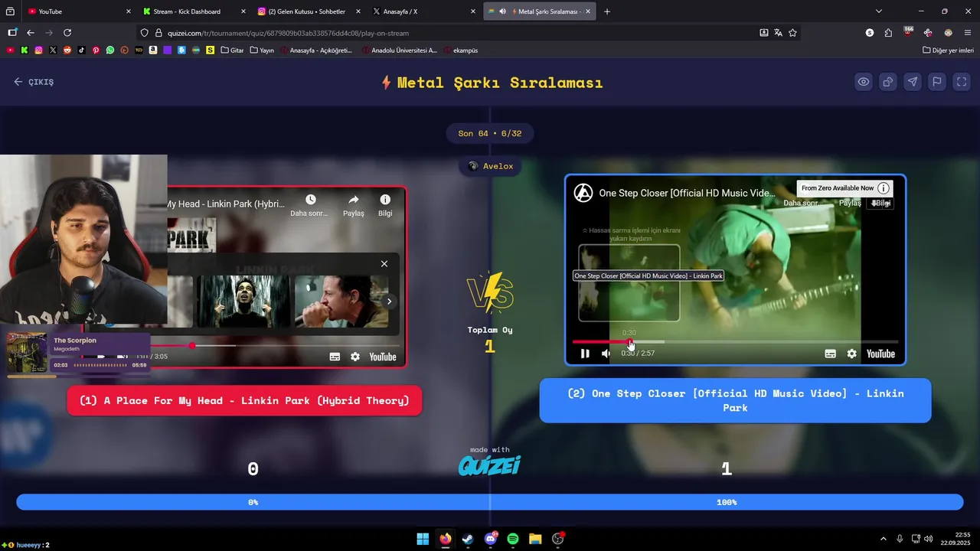
Task: Switch to Gelen Kutusu • Sohbetler tab
Action: click(x=310, y=11)
